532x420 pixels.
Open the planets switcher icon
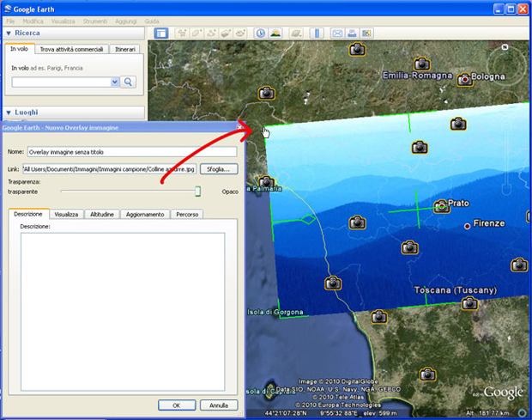[x=296, y=33]
